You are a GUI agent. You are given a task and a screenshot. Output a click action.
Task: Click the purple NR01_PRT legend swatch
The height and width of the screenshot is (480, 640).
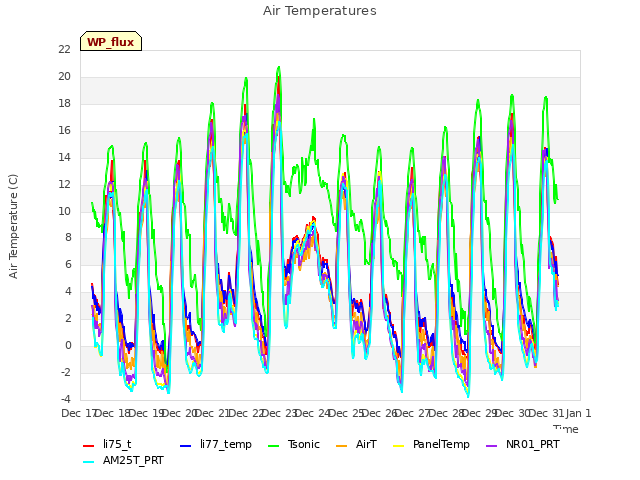tap(491, 445)
